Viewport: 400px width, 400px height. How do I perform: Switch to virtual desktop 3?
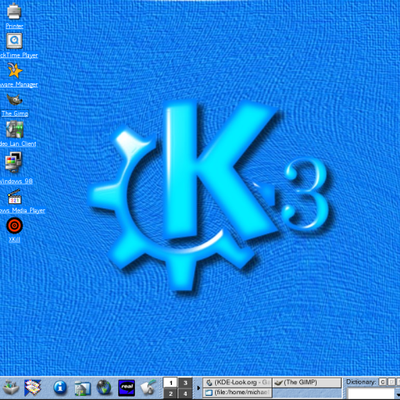pyautogui.click(x=185, y=383)
